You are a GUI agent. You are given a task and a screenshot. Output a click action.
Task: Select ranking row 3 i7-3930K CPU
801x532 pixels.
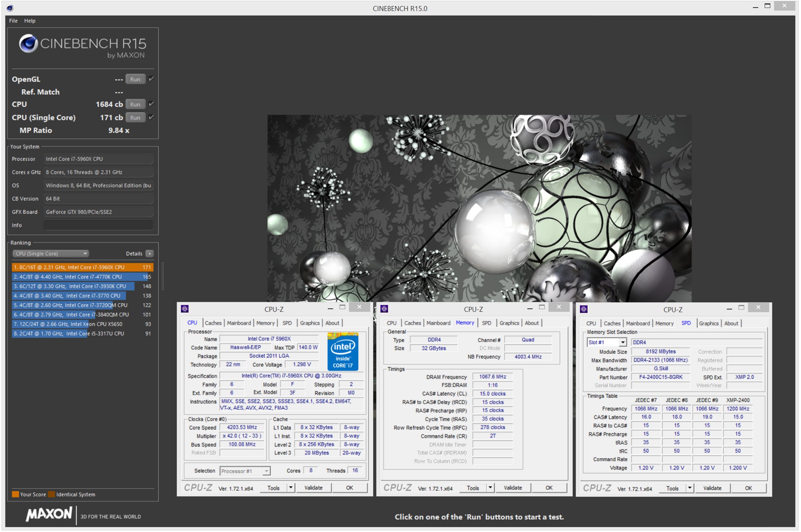click(x=82, y=286)
